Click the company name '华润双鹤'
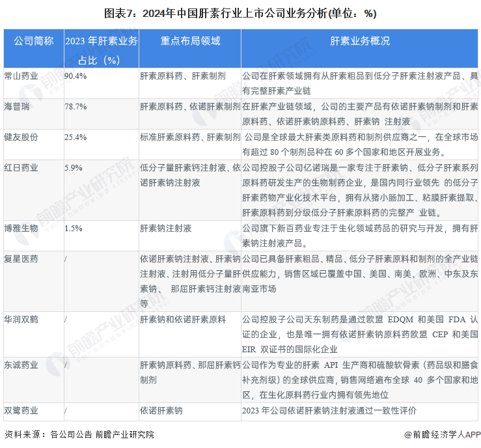This screenshot has width=481, height=448. point(21,320)
